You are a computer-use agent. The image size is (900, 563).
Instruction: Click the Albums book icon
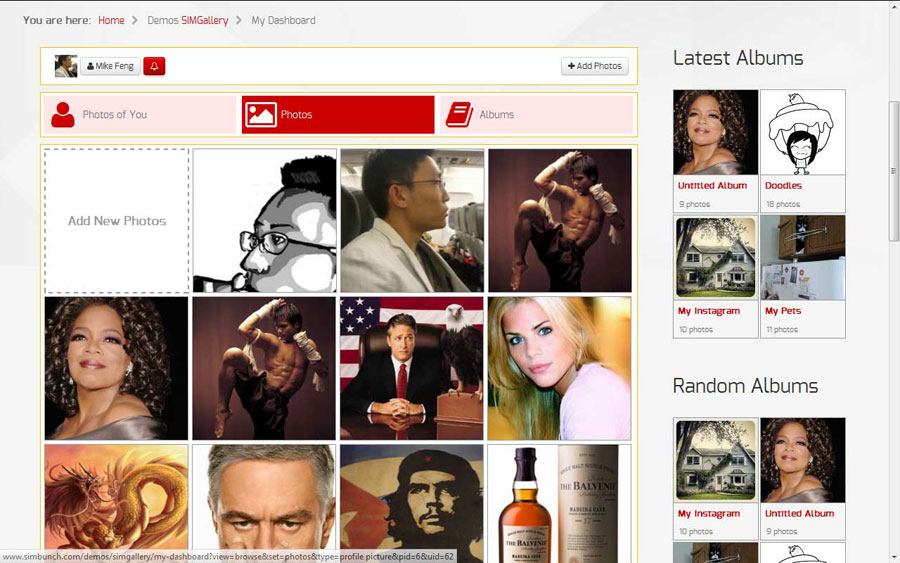click(x=460, y=115)
